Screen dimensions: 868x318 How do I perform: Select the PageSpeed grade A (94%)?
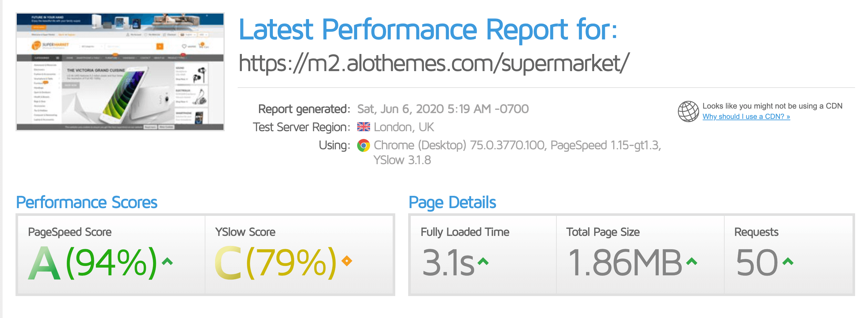pos(93,263)
